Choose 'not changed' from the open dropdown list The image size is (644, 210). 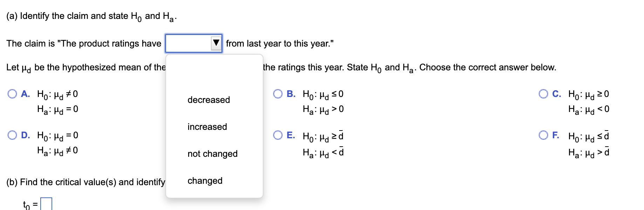(212, 153)
